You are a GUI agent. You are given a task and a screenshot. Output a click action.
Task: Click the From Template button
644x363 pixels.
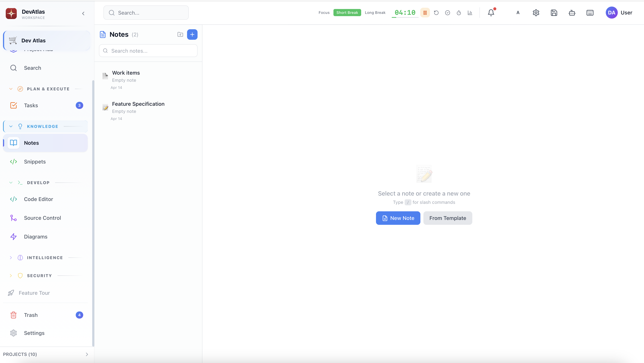pyautogui.click(x=448, y=218)
